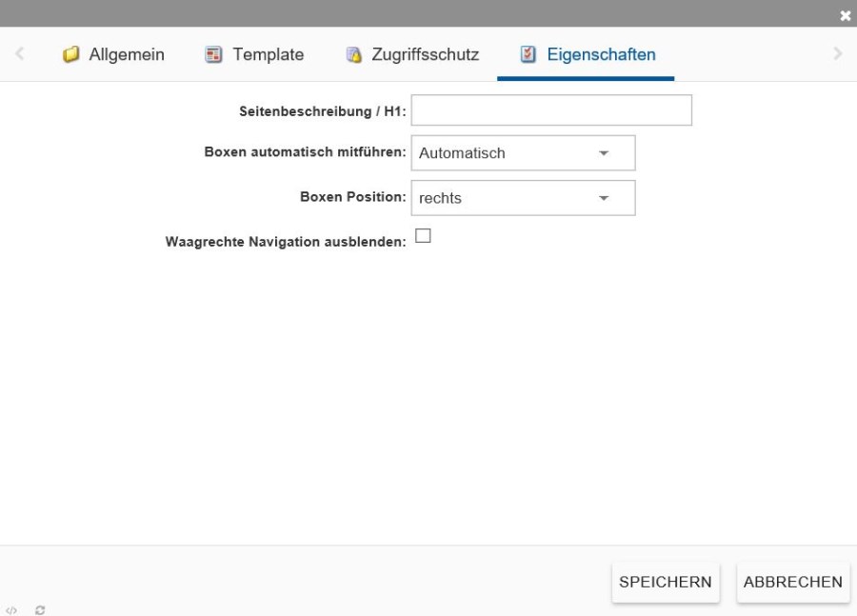Viewport: 857px width, 616px height.
Task: Click the arrow beside the Automatisch value
Action: [x=603, y=153]
